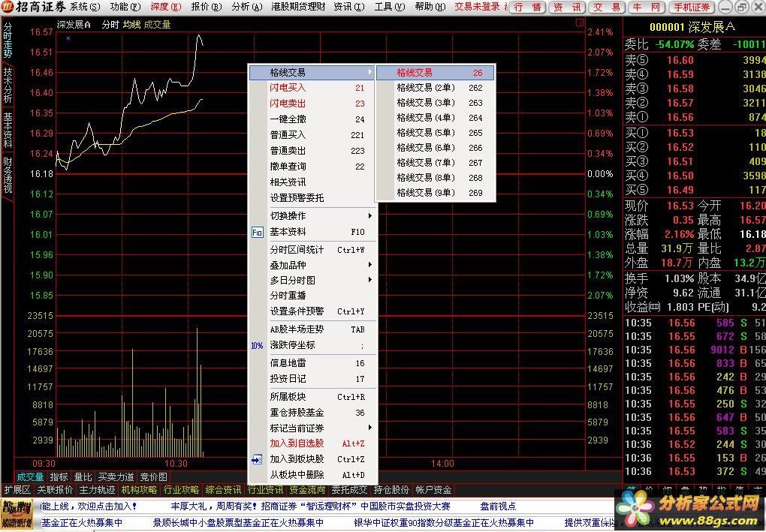Expand the 切换操作 submenu

[369, 216]
